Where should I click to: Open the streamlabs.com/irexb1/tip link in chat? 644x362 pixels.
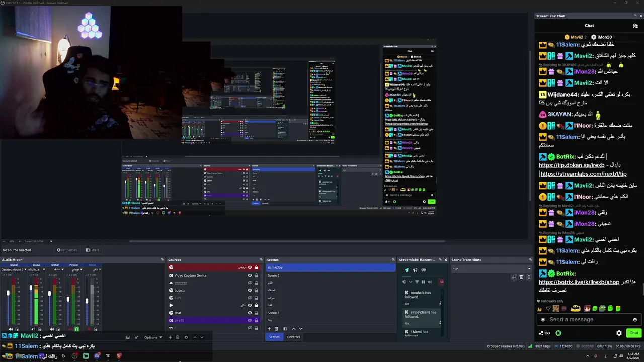pyautogui.click(x=584, y=174)
